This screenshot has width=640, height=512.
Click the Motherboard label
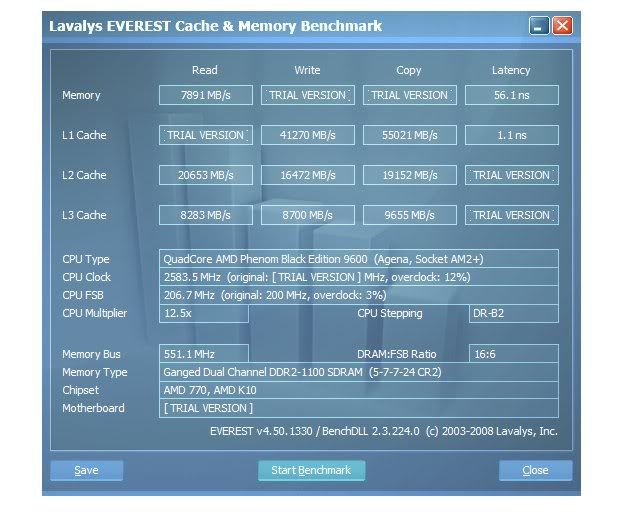[x=93, y=408]
